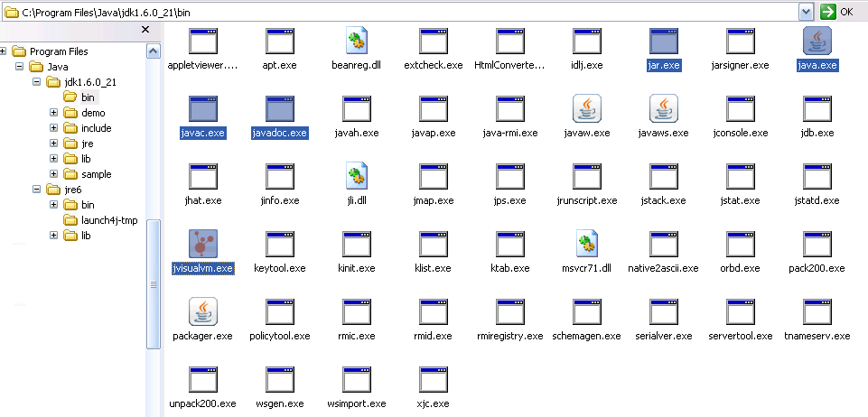This screenshot has width=868, height=417.
Task: Click the policytool.exe icon
Action: pyautogui.click(x=280, y=312)
